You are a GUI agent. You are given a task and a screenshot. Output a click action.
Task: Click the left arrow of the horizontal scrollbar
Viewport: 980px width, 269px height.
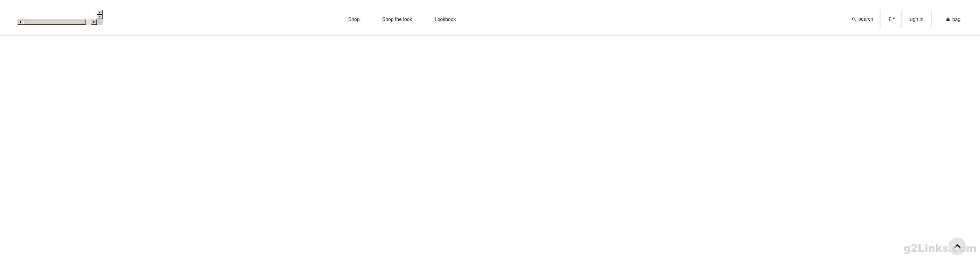pyautogui.click(x=21, y=22)
